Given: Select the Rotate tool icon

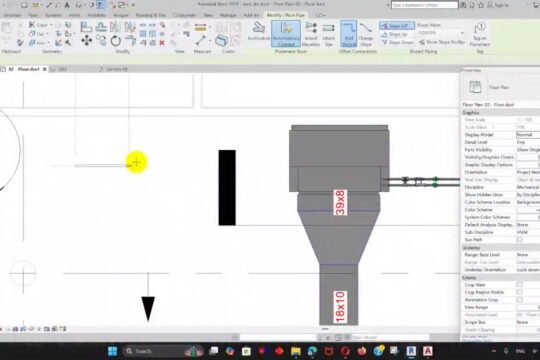Looking at the screenshot, I should coord(116,41).
